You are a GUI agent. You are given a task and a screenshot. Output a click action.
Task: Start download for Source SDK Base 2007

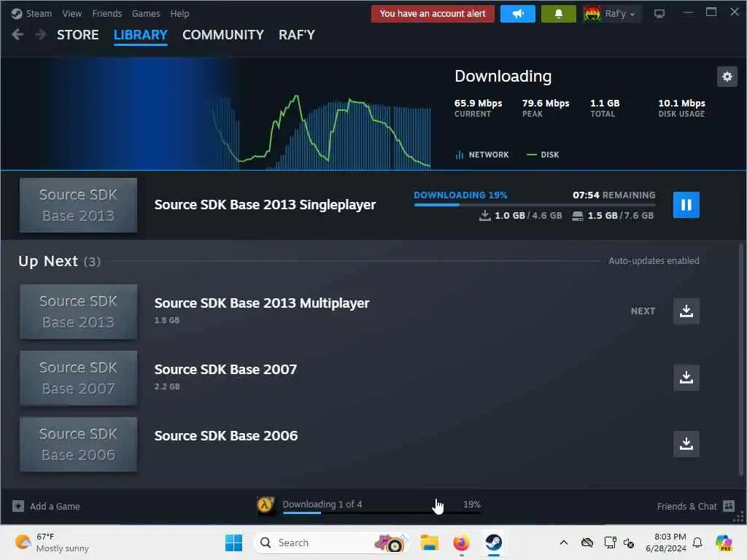[686, 378]
